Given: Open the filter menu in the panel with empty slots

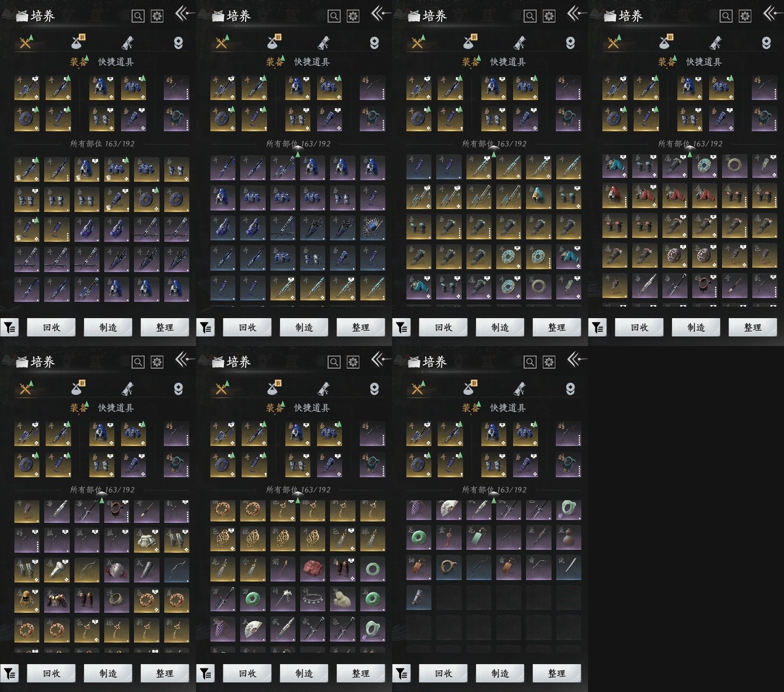Looking at the screenshot, I should coord(402,674).
